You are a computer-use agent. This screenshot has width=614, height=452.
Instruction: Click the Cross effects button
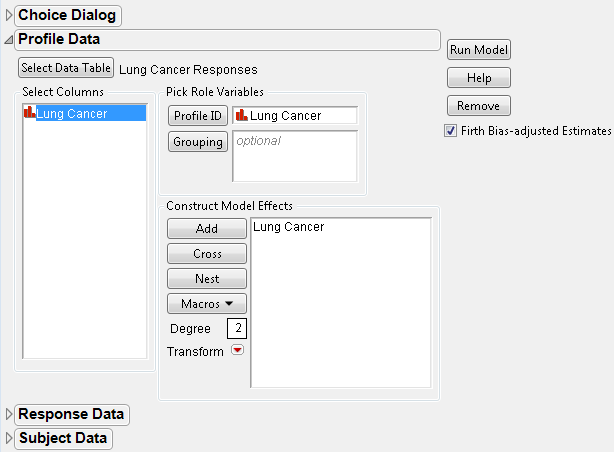[207, 254]
